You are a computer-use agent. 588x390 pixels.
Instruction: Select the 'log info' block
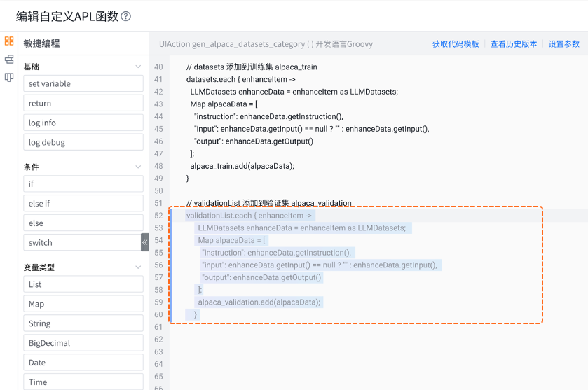tap(83, 123)
